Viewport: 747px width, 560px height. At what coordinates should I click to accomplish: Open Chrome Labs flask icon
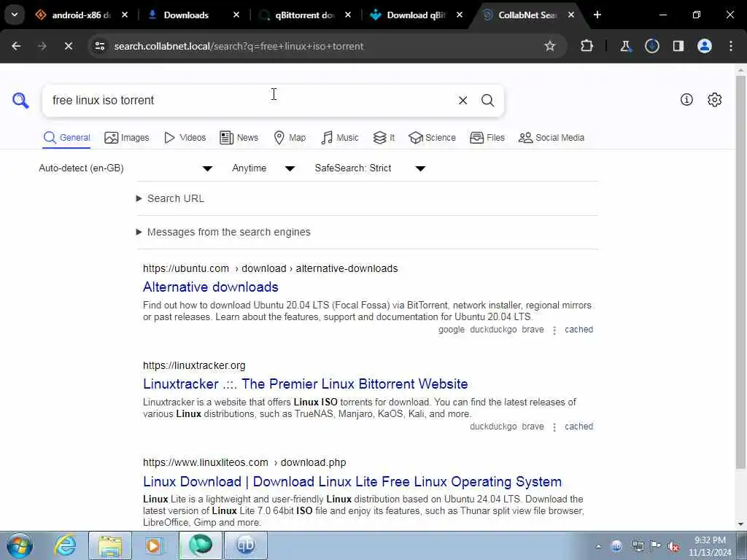coord(625,46)
